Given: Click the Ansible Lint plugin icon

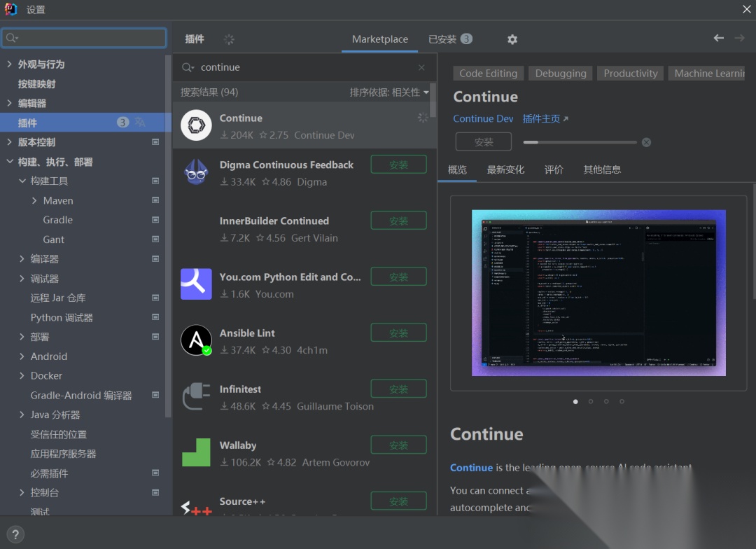Looking at the screenshot, I should tap(196, 340).
